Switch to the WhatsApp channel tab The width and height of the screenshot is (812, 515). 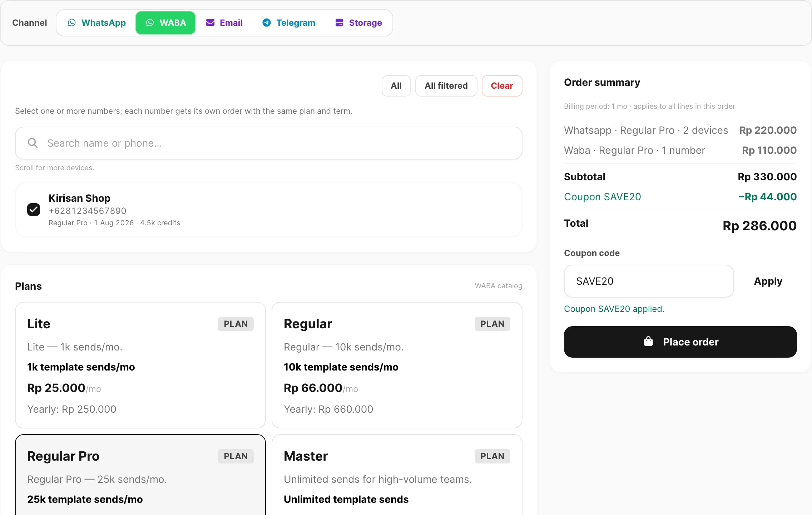[96, 23]
